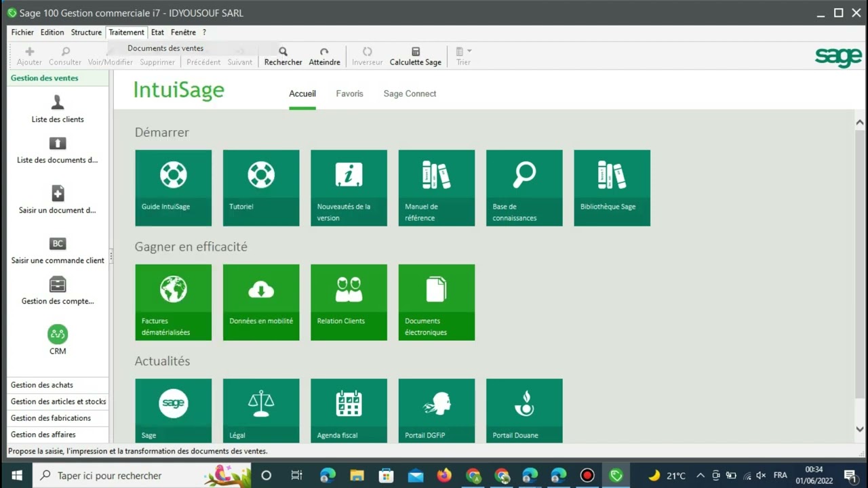Image resolution: width=868 pixels, height=488 pixels.
Task: Click the Atteindre toolbar button
Action: pos(324,56)
